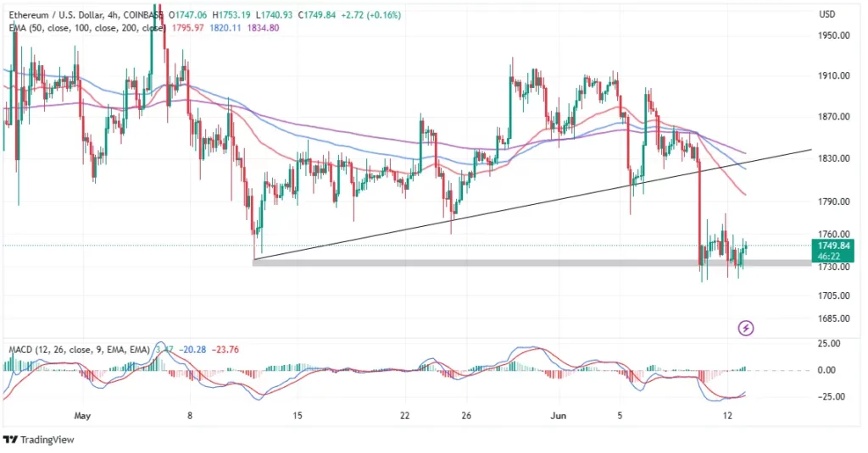This screenshot has height=453, width=868.
Task: Select the 1834.80 EMA 200 value
Action: click(263, 28)
